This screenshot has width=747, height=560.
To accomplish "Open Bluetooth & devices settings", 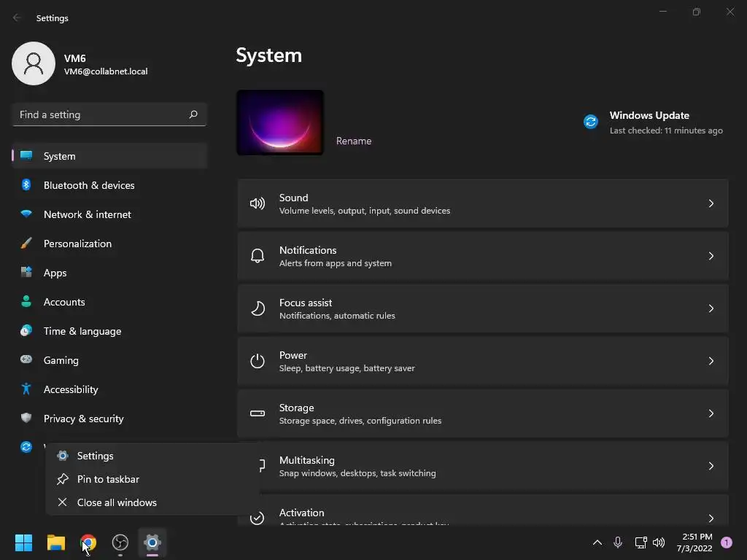I will pos(109,185).
